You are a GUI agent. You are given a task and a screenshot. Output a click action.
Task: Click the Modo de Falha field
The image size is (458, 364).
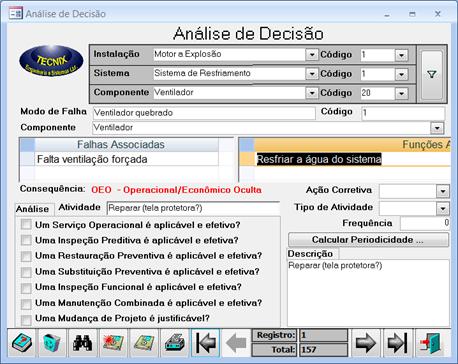pyautogui.click(x=204, y=113)
